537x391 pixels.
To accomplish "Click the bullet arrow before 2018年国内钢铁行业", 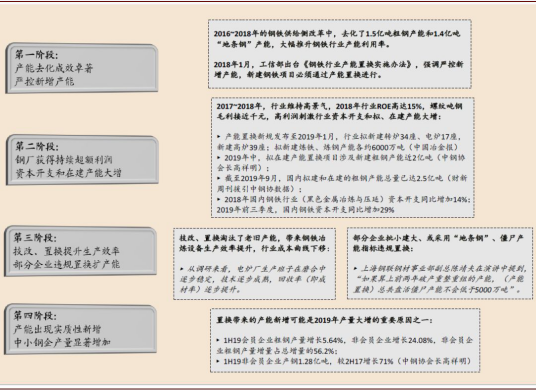I will click(219, 199).
